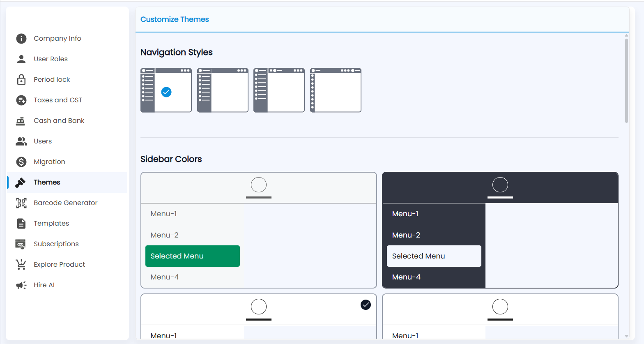Click the scroll-down arrow of the themes panel

coord(626,336)
